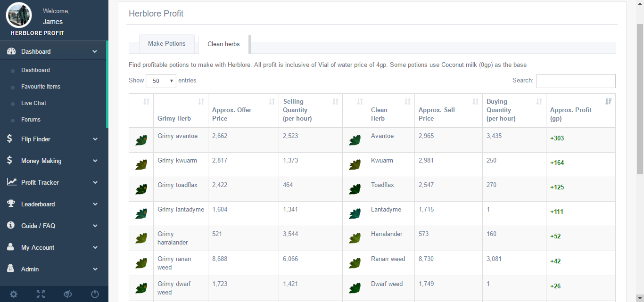Open Favourite Items in sidebar

(x=41, y=87)
